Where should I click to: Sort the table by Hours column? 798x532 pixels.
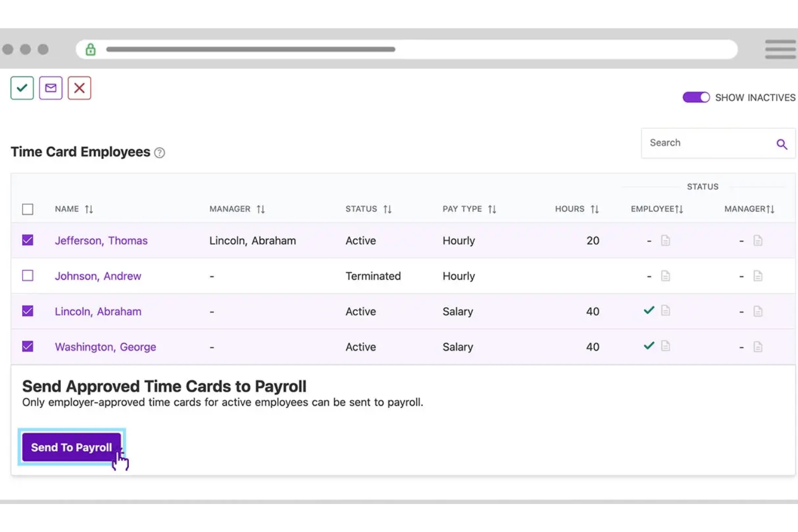[x=595, y=209]
